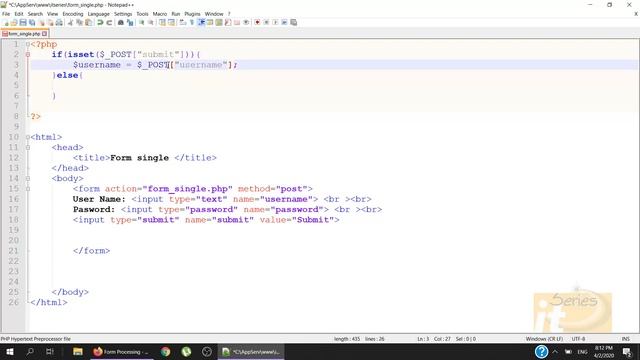Start macro recording with red dot icon
The height and width of the screenshot is (360, 640).
point(257,22)
